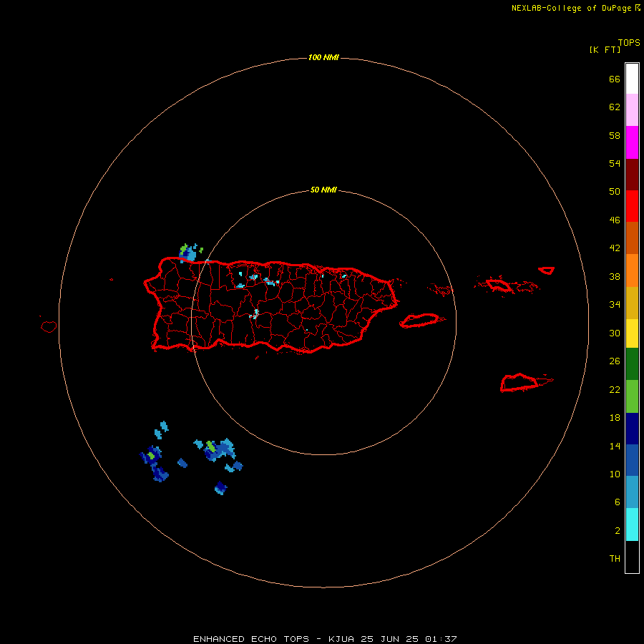Click the Mona island outline far west

49,326
